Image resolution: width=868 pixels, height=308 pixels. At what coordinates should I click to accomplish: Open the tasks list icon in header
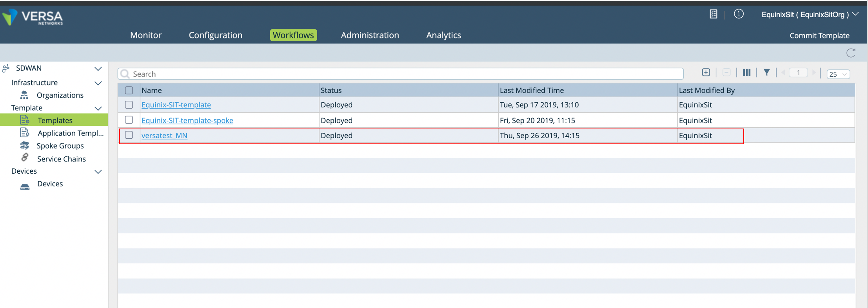(714, 14)
